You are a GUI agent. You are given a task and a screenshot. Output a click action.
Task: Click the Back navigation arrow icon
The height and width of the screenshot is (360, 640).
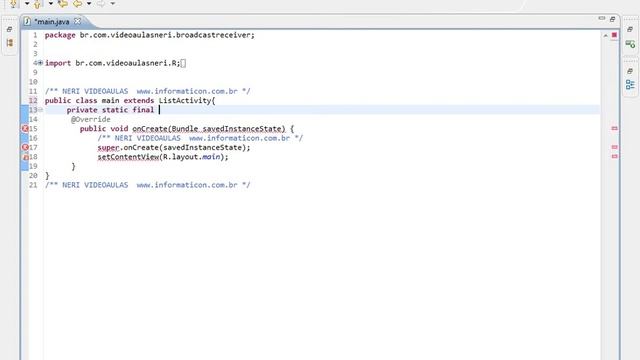pos(77,4)
